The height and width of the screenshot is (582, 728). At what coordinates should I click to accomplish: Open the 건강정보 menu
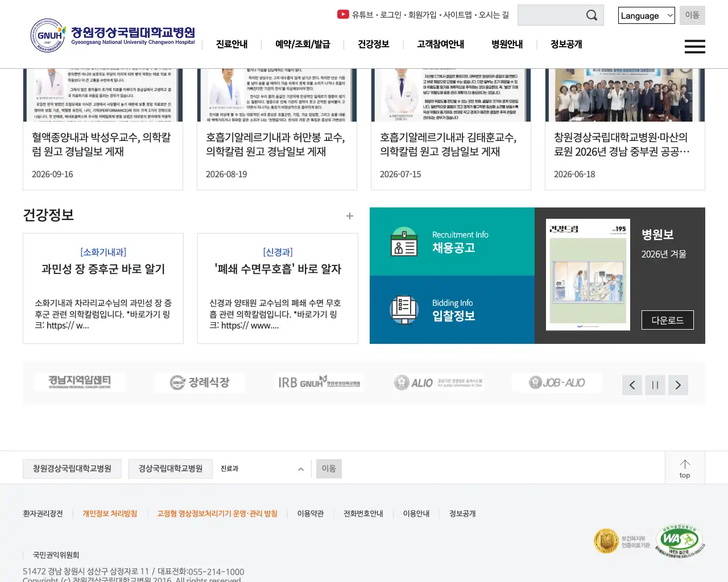374,44
